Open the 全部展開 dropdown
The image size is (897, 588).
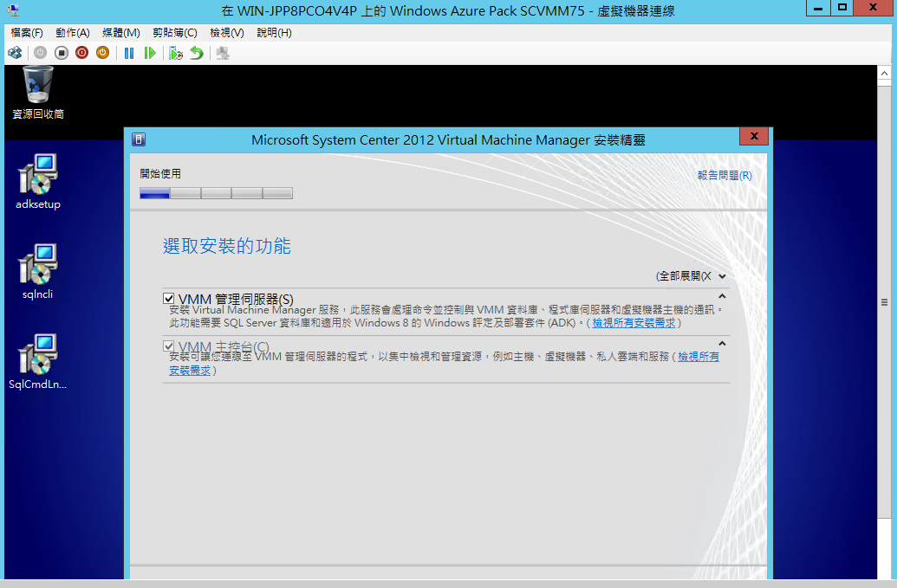tap(691, 276)
